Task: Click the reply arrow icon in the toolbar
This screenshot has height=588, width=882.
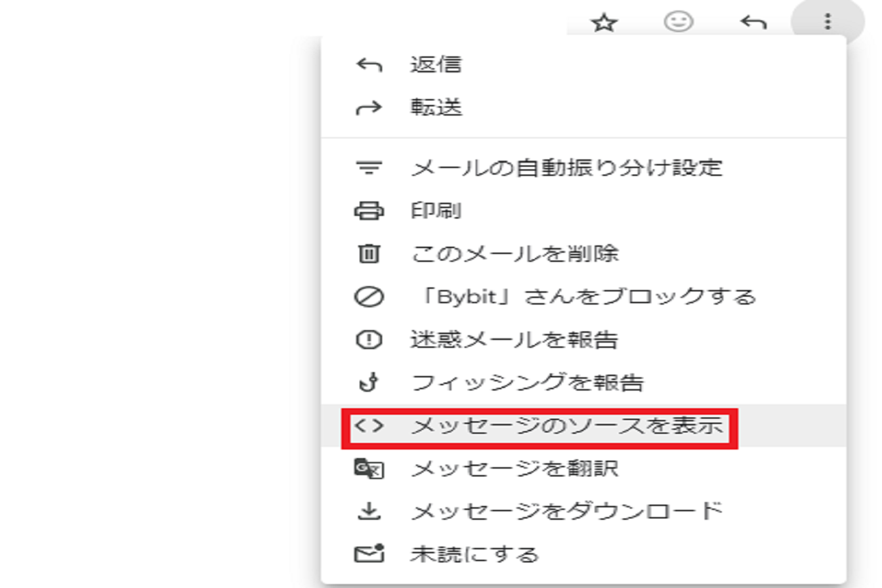Action: pyautogui.click(x=753, y=23)
